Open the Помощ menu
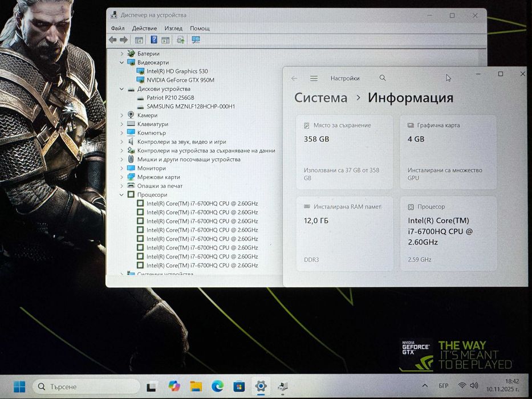532x399 pixels. pyautogui.click(x=200, y=28)
